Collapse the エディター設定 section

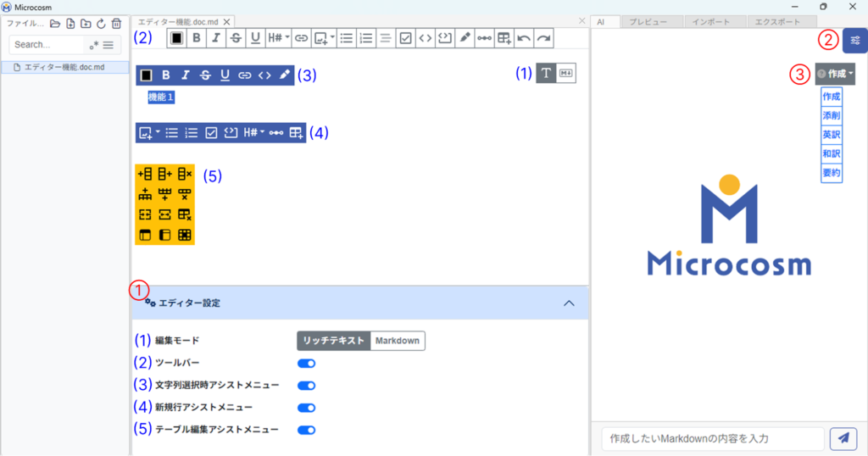click(x=569, y=303)
